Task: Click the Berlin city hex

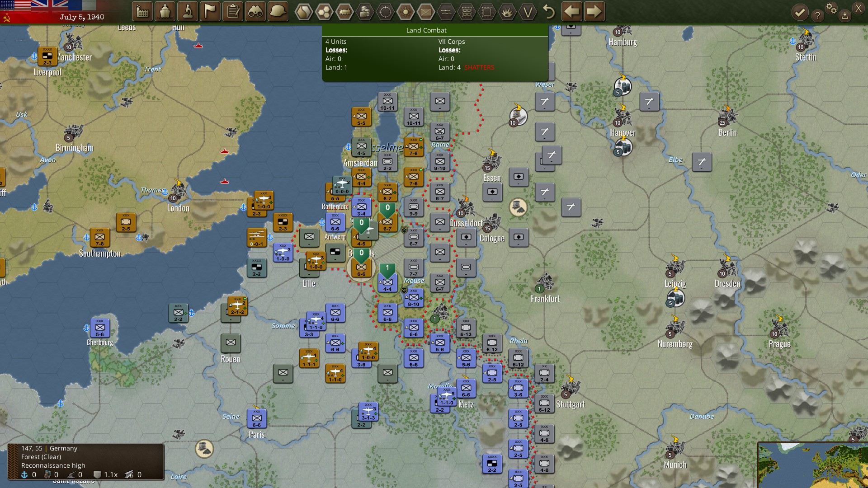Action: pyautogui.click(x=727, y=117)
